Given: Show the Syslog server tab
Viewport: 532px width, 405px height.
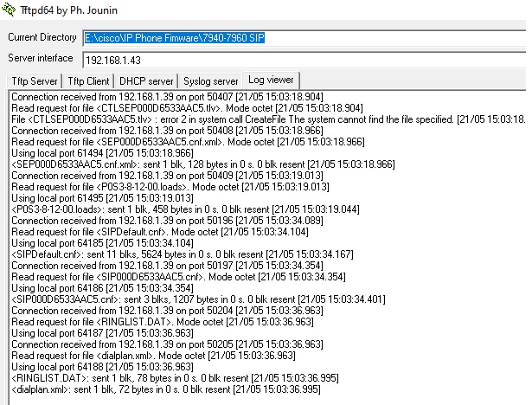Looking at the screenshot, I should tap(209, 80).
